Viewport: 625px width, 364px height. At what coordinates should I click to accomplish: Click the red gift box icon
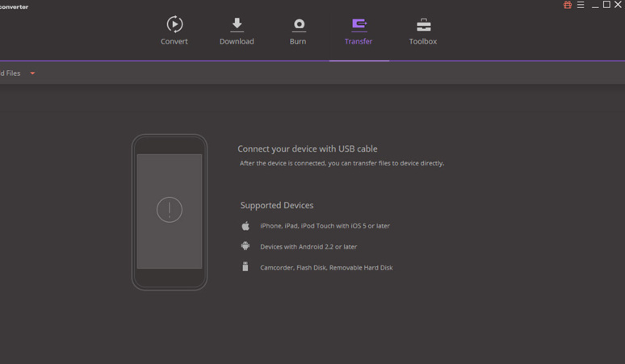(567, 5)
